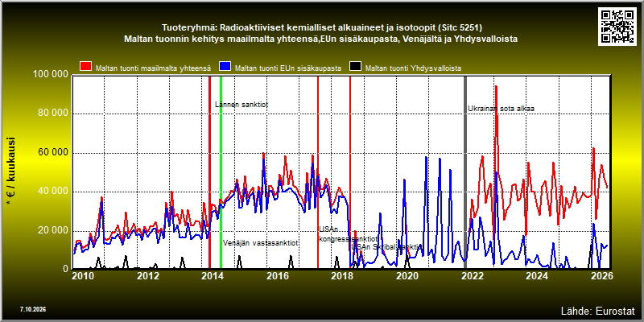
Task: Click the x-axis year 2022
Action: 472,276
